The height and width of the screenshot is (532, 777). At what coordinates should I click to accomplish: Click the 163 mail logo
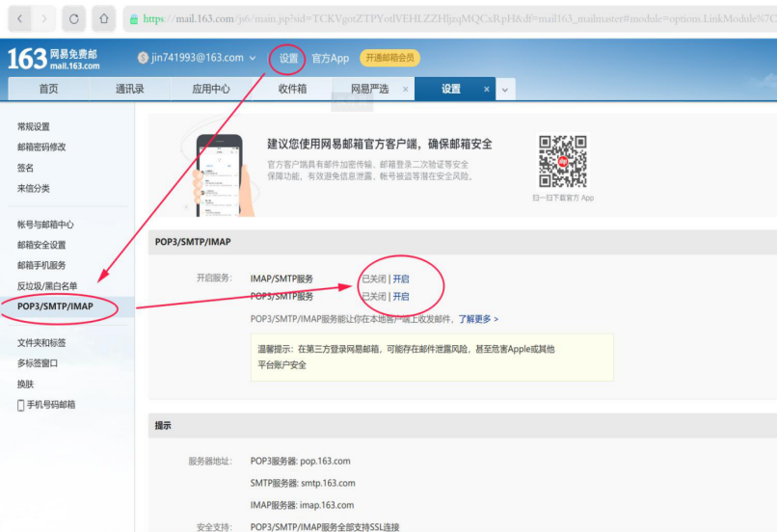tap(54, 59)
